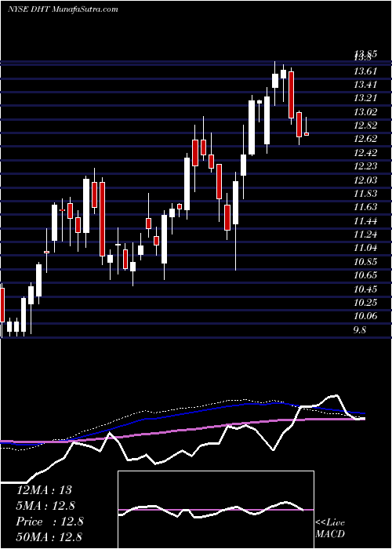This screenshot has width=392, height=549.
Task: Click the 12MA : 13 readout
Action: pyautogui.click(x=44, y=490)
